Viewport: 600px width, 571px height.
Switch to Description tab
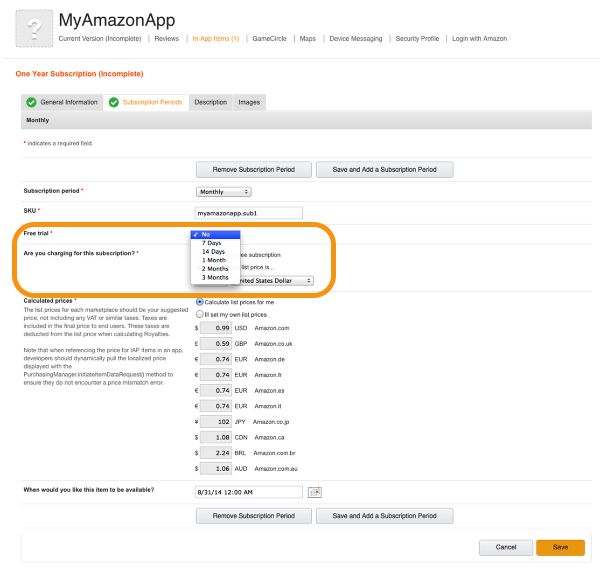pos(210,102)
